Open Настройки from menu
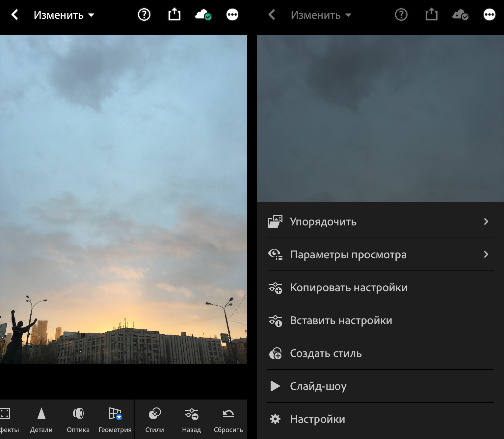The image size is (504, 439). pyautogui.click(x=381, y=419)
